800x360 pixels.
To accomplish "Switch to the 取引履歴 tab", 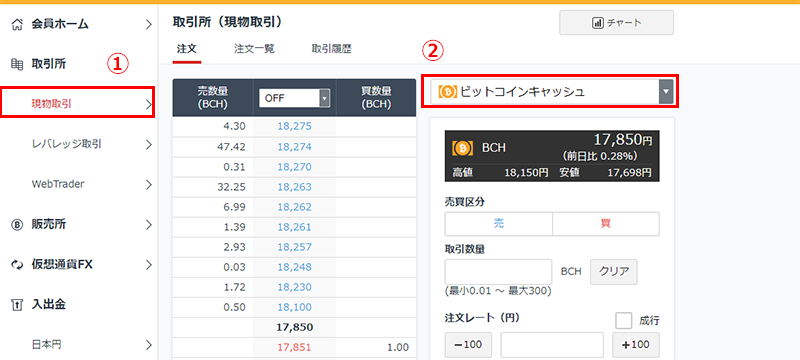I will (331, 49).
